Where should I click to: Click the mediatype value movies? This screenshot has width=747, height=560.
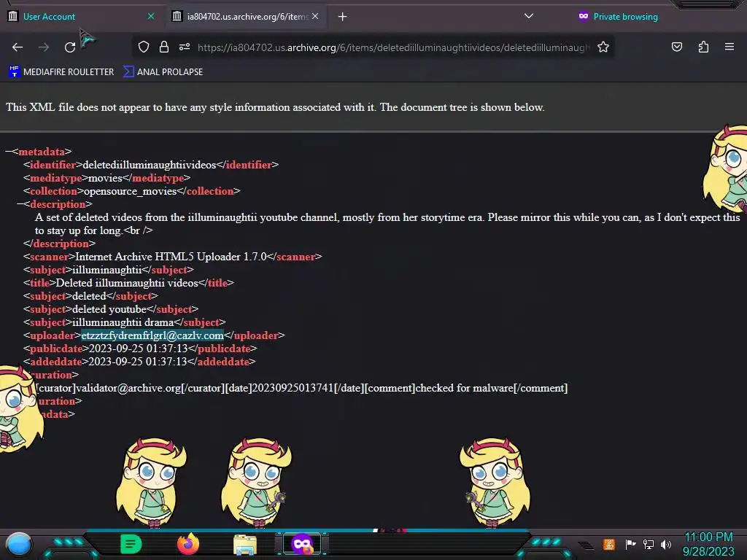(105, 178)
